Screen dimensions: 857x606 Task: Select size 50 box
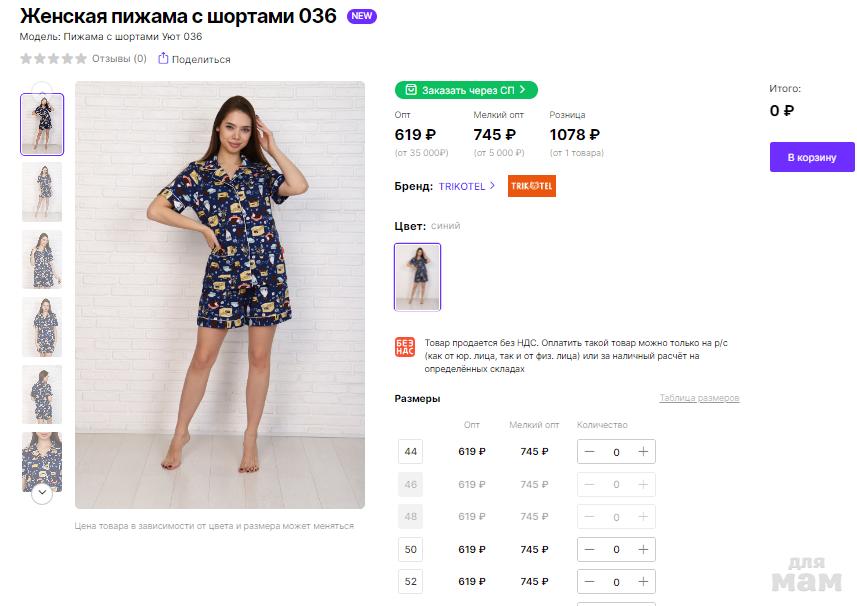click(410, 549)
